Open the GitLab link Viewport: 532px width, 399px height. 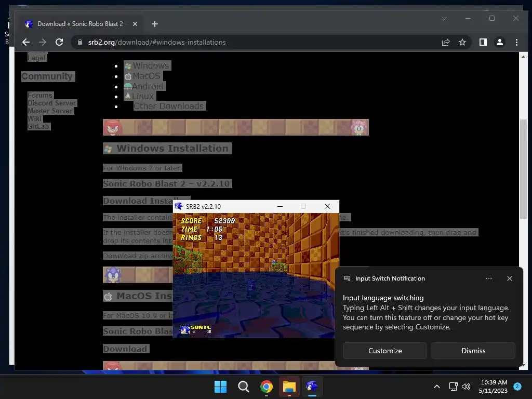tap(38, 126)
